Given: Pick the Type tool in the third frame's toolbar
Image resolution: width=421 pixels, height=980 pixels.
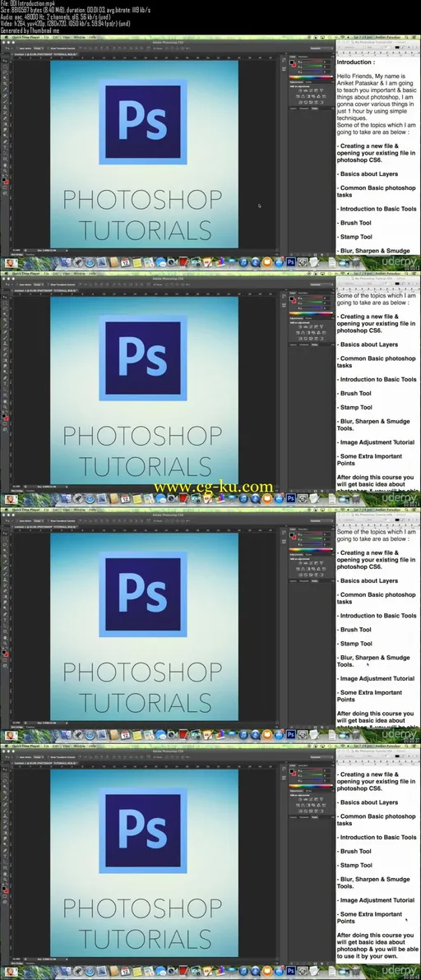Looking at the screenshot, I should (x=5, y=620).
